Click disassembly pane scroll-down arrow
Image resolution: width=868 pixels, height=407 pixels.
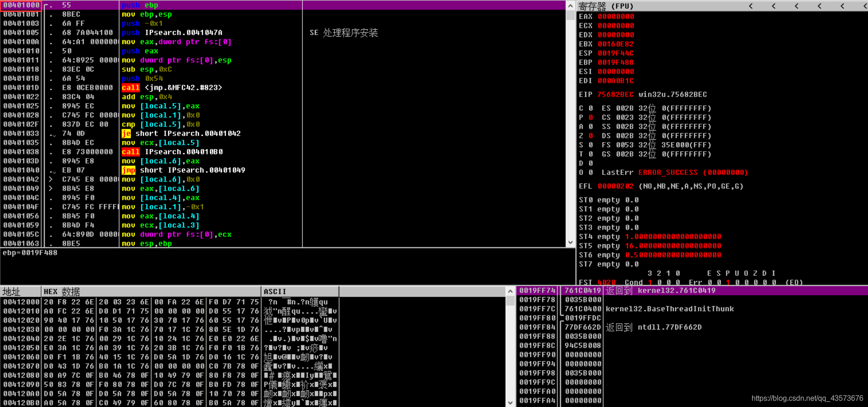point(571,242)
